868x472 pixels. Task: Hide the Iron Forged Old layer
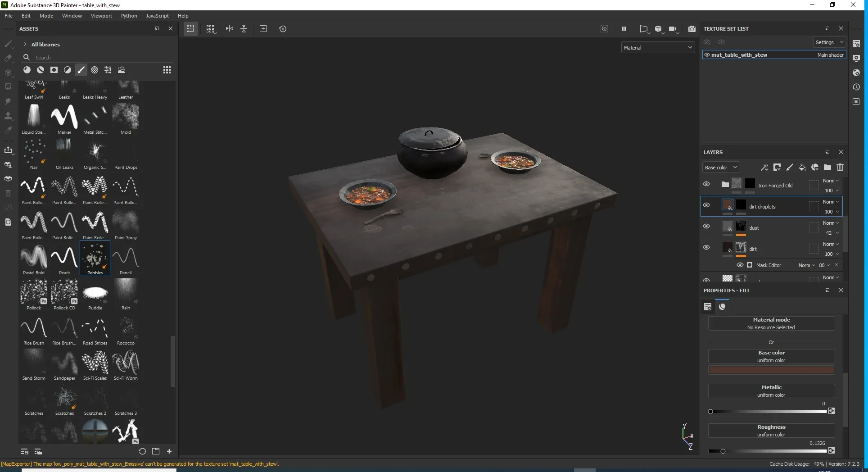click(706, 184)
